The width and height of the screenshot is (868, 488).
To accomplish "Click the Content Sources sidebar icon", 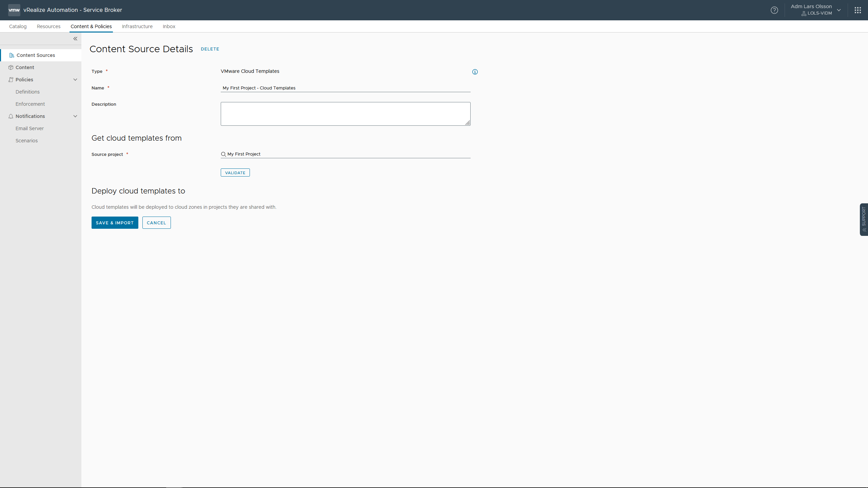I will point(12,55).
